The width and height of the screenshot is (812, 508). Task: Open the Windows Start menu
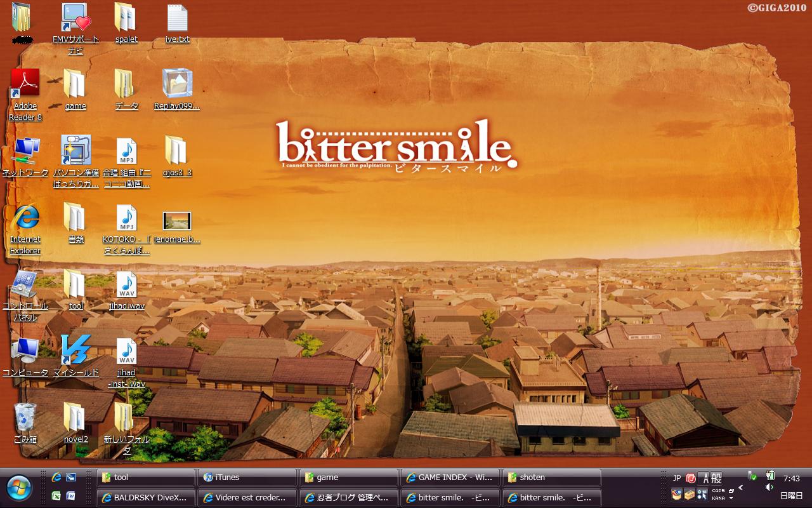[19, 488]
